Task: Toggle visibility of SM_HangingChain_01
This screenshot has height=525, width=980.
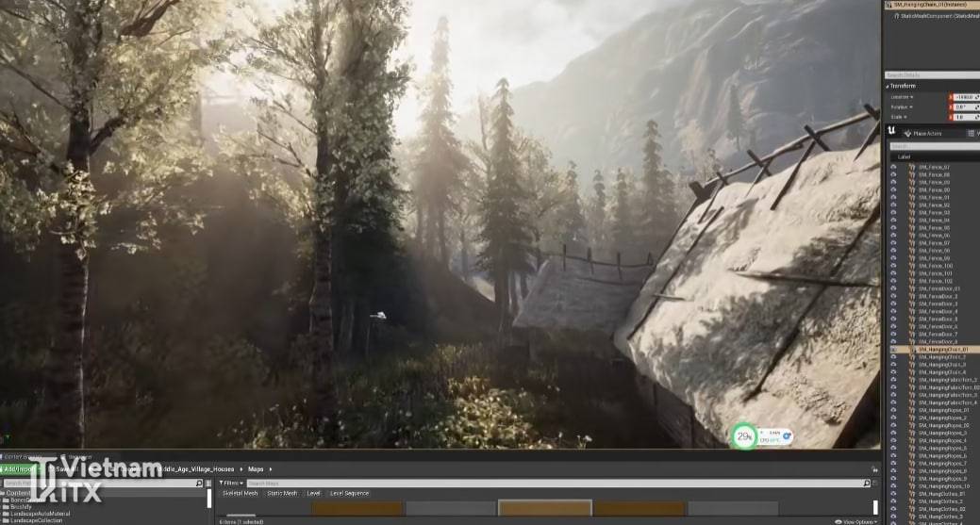Action: [x=893, y=350]
